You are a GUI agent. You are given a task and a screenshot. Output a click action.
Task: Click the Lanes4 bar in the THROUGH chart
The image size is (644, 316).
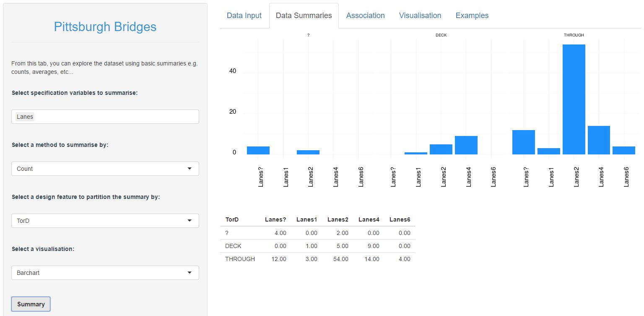point(599,140)
